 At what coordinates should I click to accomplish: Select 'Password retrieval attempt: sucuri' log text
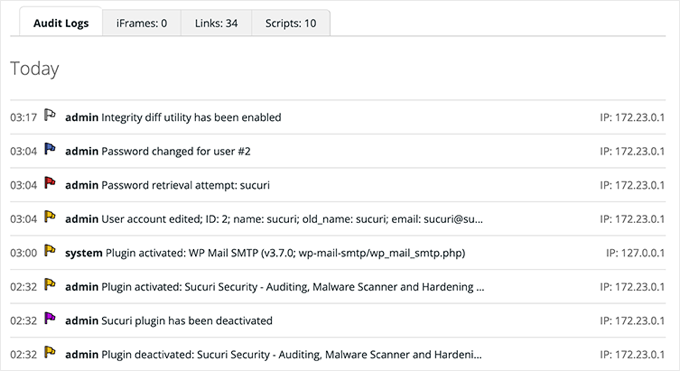click(x=185, y=185)
